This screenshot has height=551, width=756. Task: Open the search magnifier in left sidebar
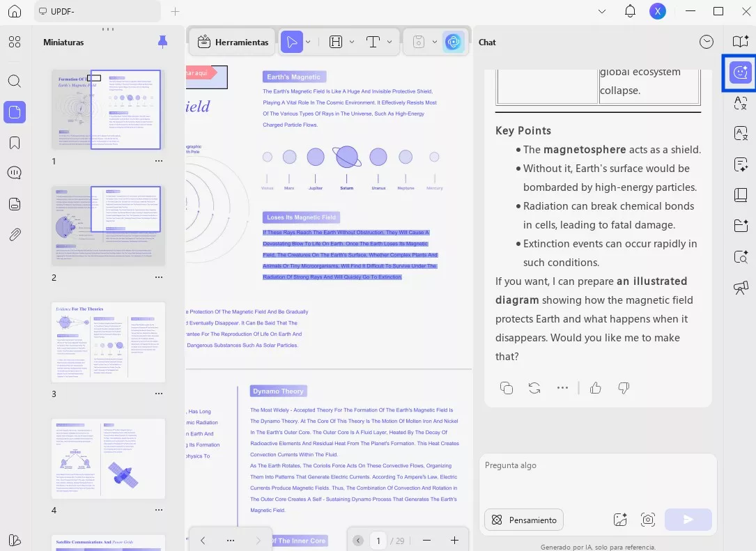[15, 81]
